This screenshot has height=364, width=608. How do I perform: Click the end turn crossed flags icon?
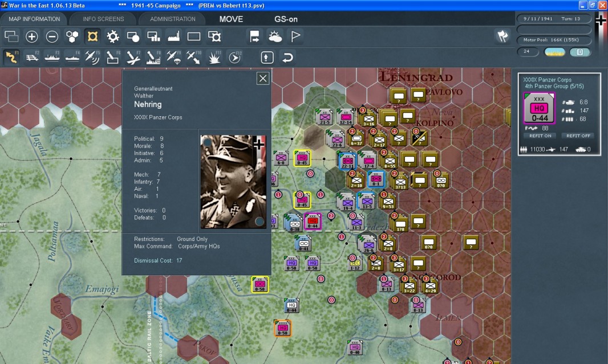click(x=502, y=36)
